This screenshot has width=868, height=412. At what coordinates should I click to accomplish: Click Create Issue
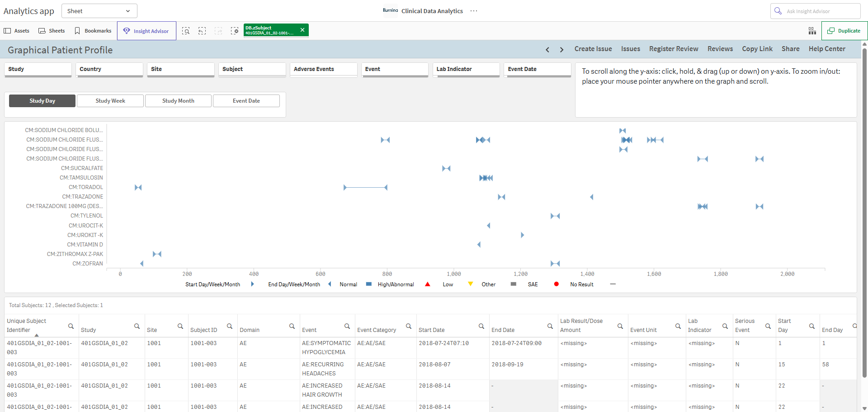(593, 49)
